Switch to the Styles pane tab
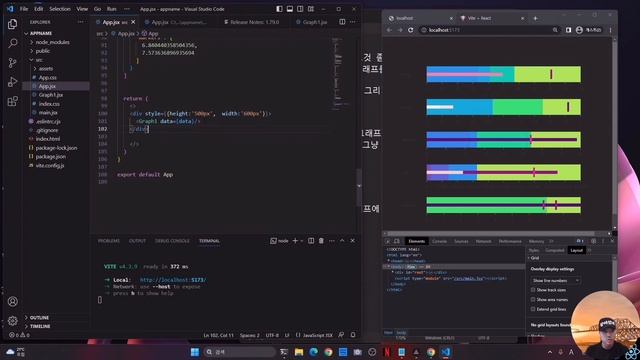 (534, 250)
